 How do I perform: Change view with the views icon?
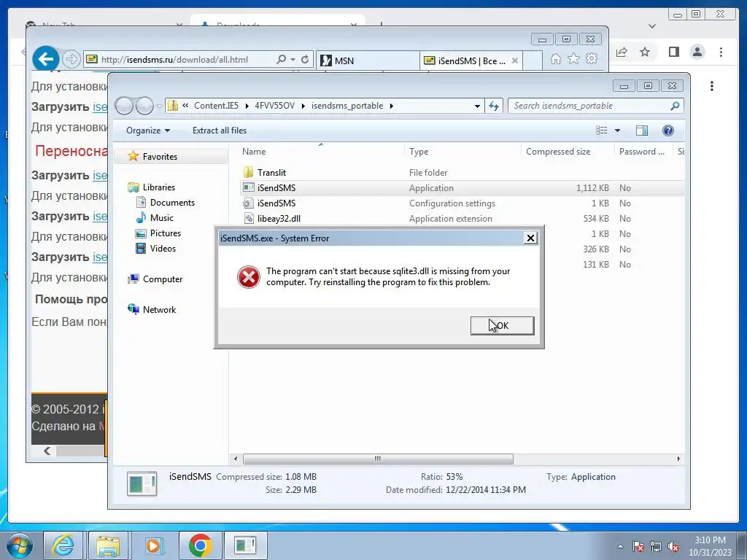coord(602,131)
